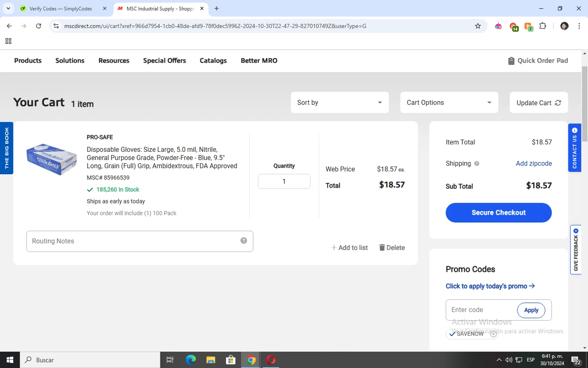Click the page vertical scrollbar
The width and height of the screenshot is (588, 368).
click(584, 104)
